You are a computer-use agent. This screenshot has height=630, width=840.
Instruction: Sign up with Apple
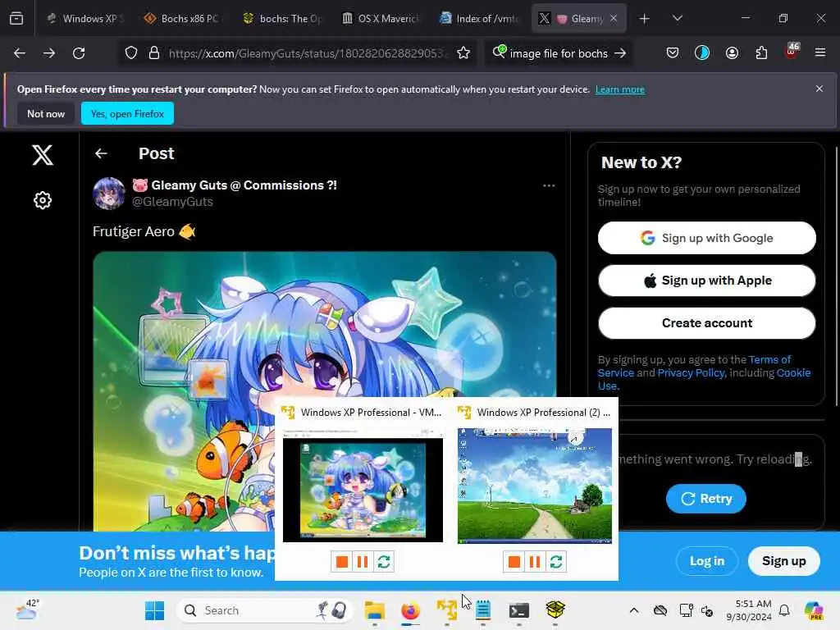[x=706, y=281]
